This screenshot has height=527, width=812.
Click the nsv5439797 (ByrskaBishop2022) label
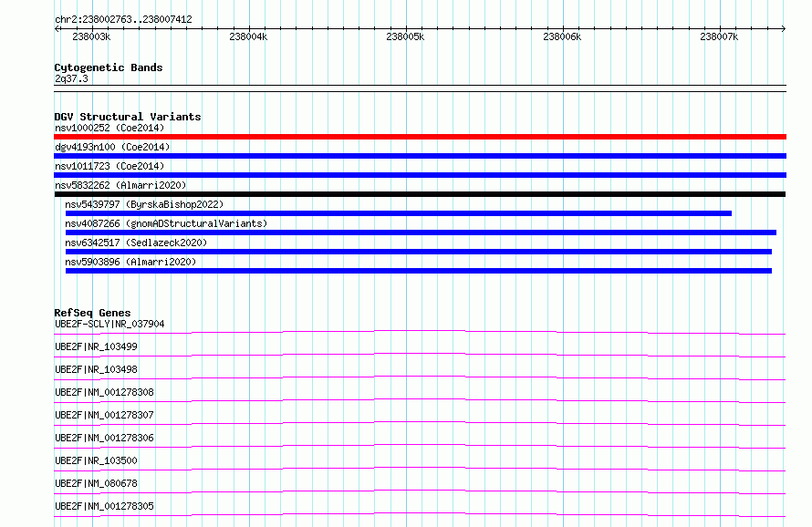tap(144, 204)
